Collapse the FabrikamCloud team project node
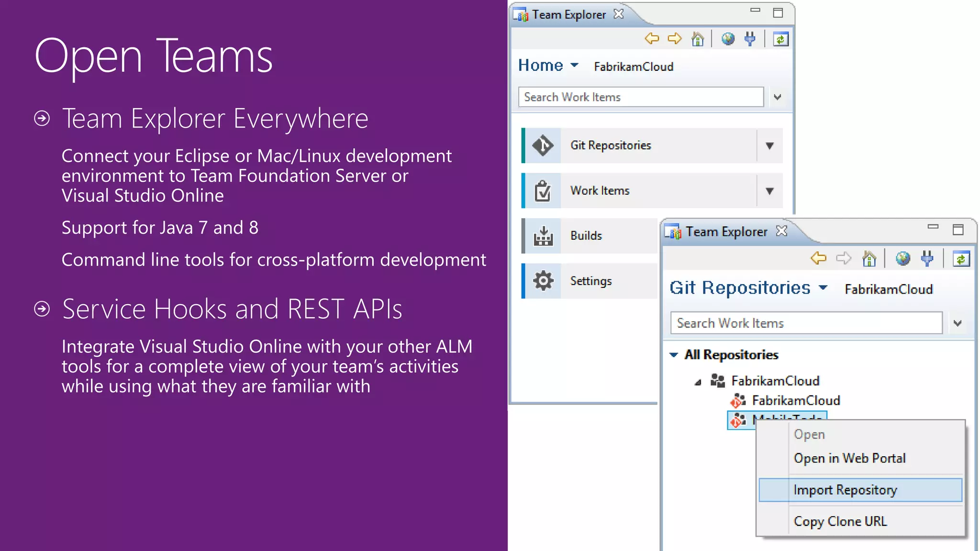Image resolution: width=980 pixels, height=551 pixels. [698, 382]
